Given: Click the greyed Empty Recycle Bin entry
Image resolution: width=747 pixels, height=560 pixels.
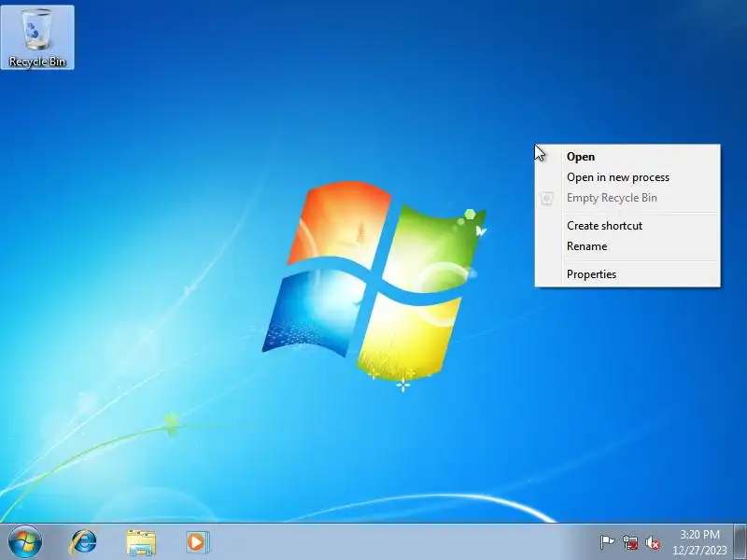Looking at the screenshot, I should 627,198.
